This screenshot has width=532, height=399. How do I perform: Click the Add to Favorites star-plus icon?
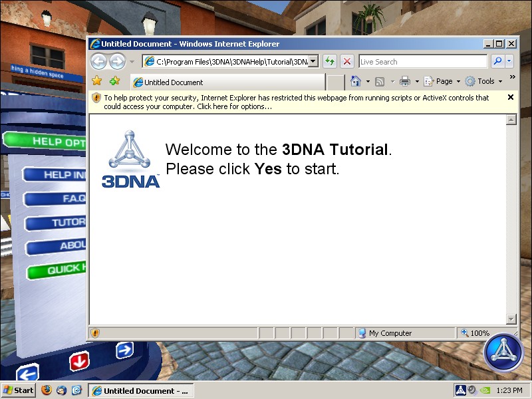(114, 80)
